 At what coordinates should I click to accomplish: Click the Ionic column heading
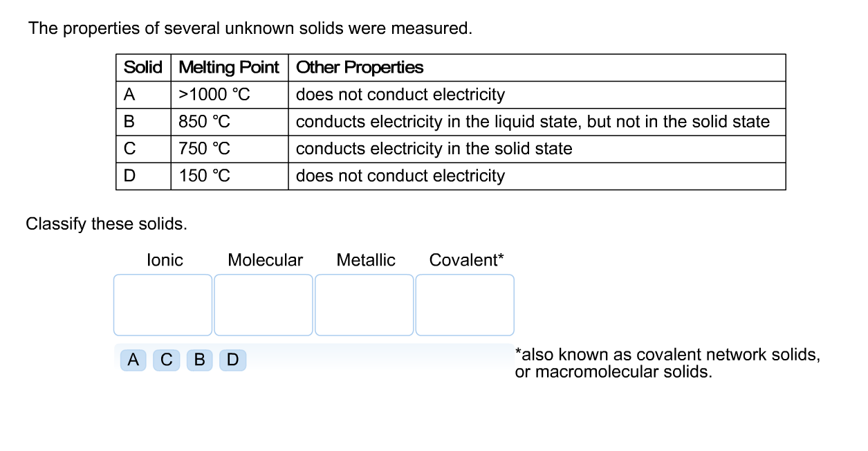(x=165, y=260)
